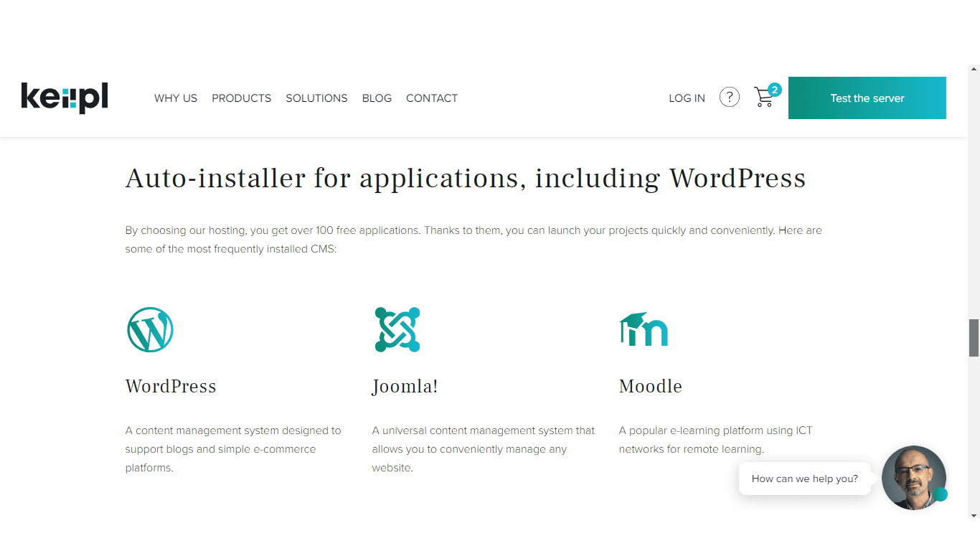Click the Joomla! logo icon
The image size is (980, 551).
[x=397, y=329]
